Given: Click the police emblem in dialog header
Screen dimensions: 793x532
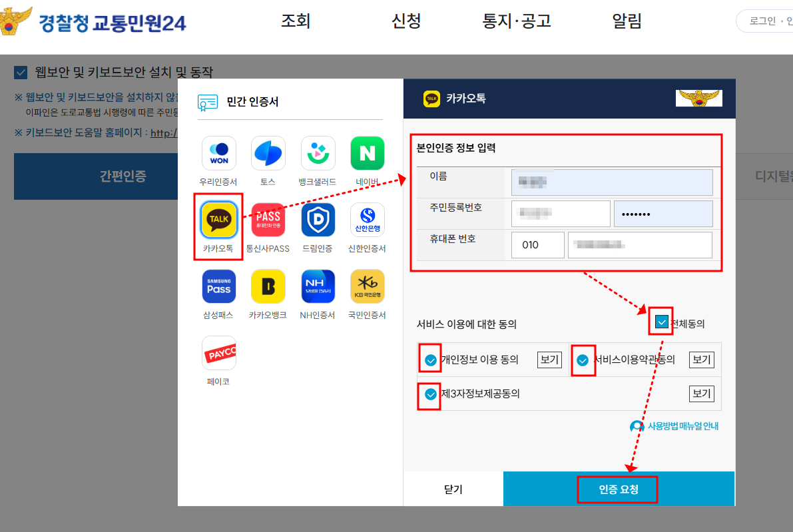Looking at the screenshot, I should [699, 98].
